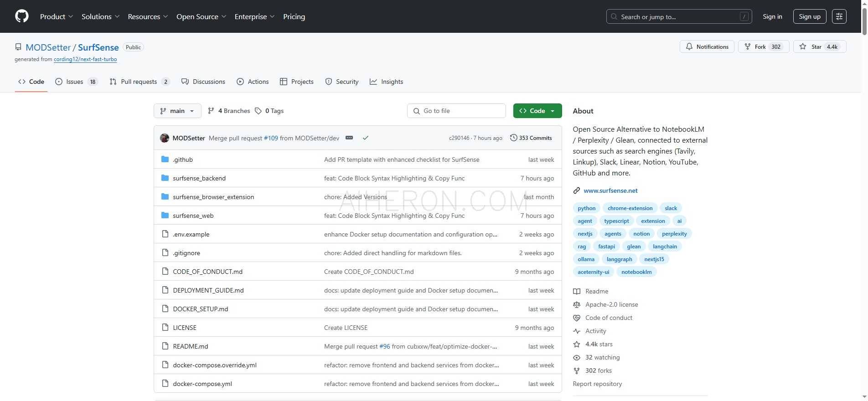Click the MODSetter avatar in commit row
The image size is (868, 401).
point(165,138)
